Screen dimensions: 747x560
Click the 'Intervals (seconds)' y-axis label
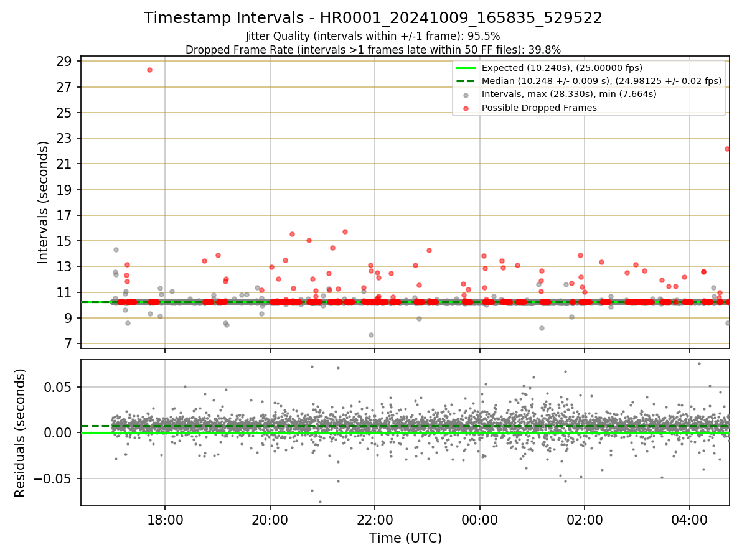tap(44, 202)
